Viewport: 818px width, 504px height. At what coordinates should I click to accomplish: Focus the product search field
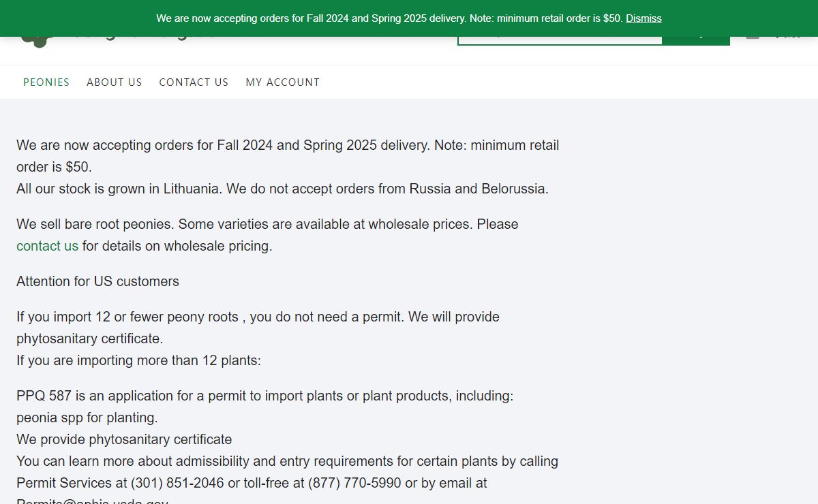559,41
